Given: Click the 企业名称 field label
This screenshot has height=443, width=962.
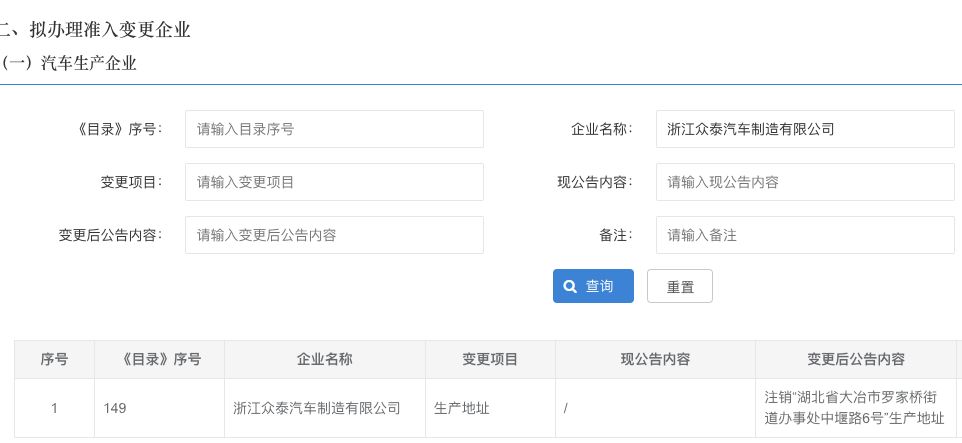Looking at the screenshot, I should [x=602, y=129].
